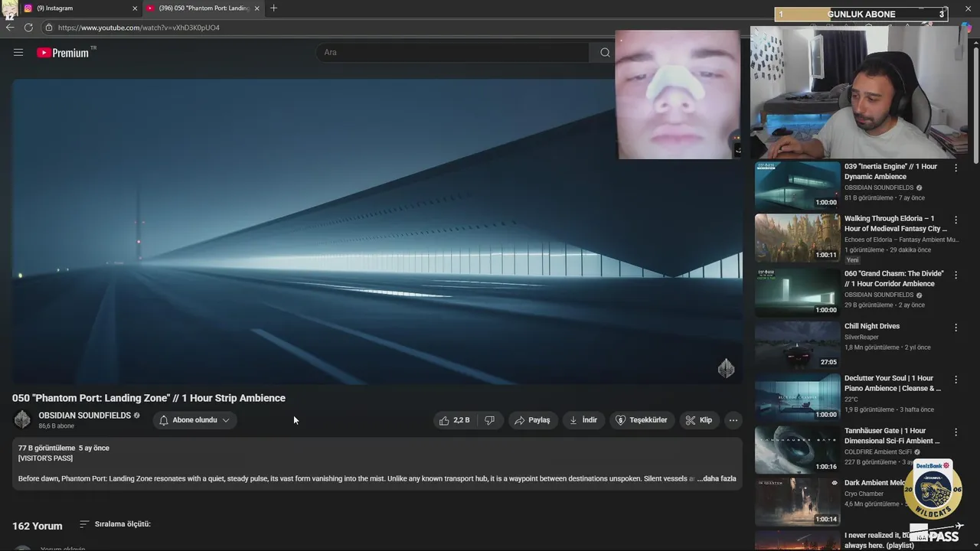Click the 162 Yorum comments heading

click(x=38, y=526)
